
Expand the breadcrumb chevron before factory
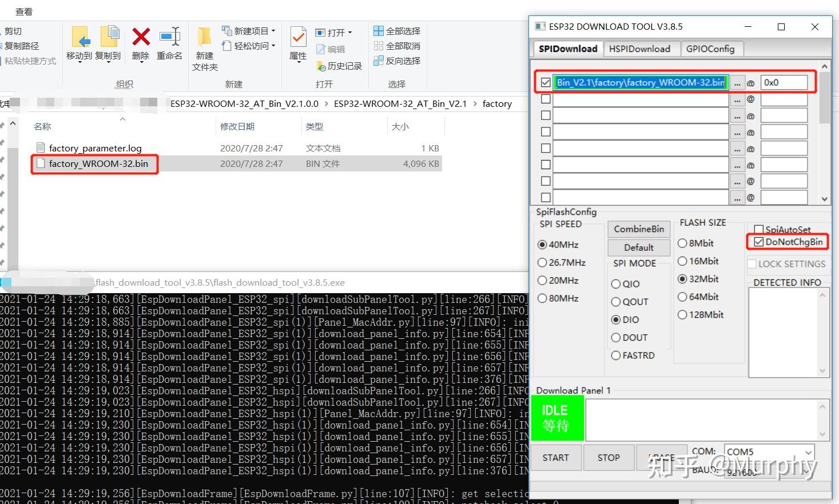[x=475, y=103]
